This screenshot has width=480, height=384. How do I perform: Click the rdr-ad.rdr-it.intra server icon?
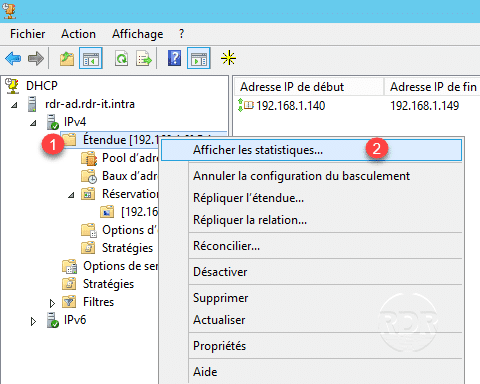click(x=32, y=104)
